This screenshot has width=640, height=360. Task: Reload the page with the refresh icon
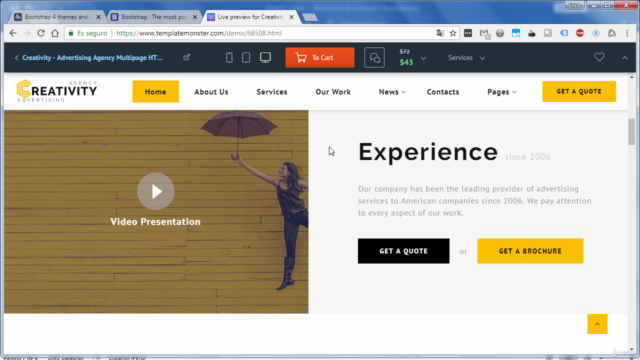(x=41, y=33)
